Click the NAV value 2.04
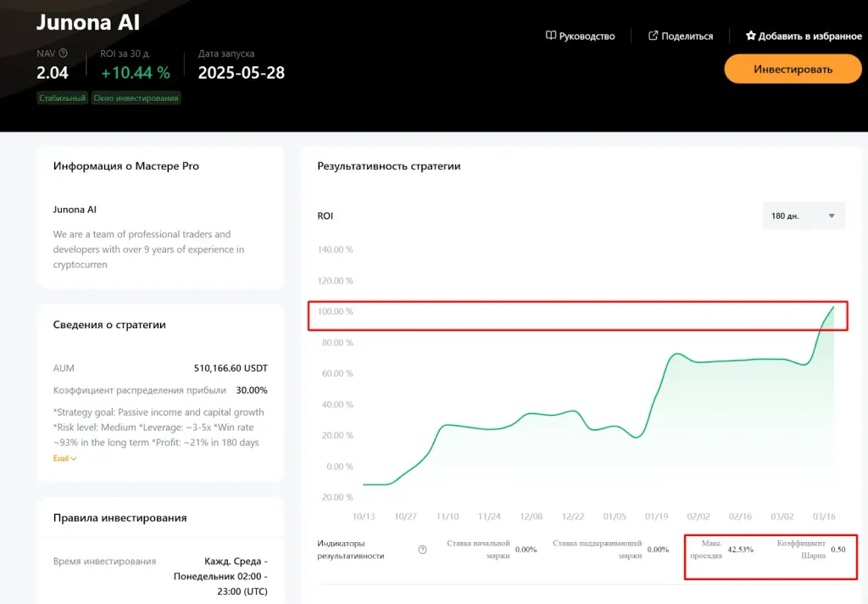This screenshot has height=604, width=868. click(x=53, y=73)
